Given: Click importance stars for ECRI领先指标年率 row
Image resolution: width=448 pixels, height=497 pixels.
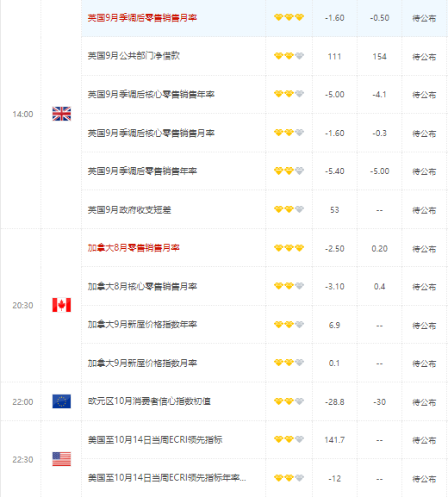Looking at the screenshot, I should [x=289, y=478].
